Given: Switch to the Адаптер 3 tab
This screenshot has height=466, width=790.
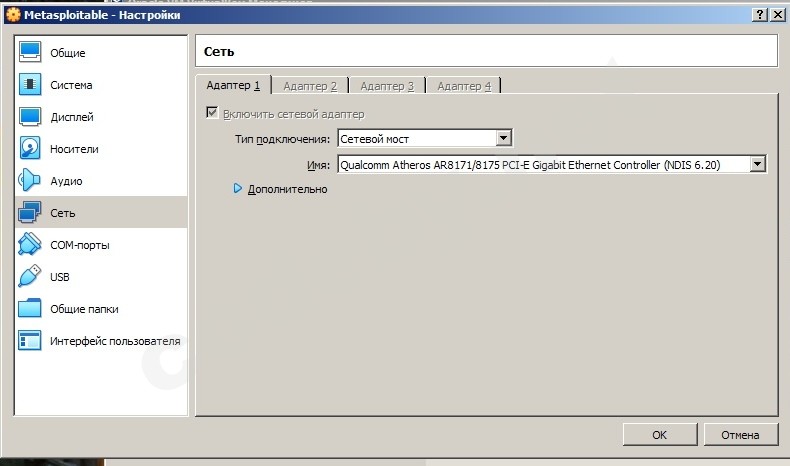Looking at the screenshot, I should (x=387, y=86).
